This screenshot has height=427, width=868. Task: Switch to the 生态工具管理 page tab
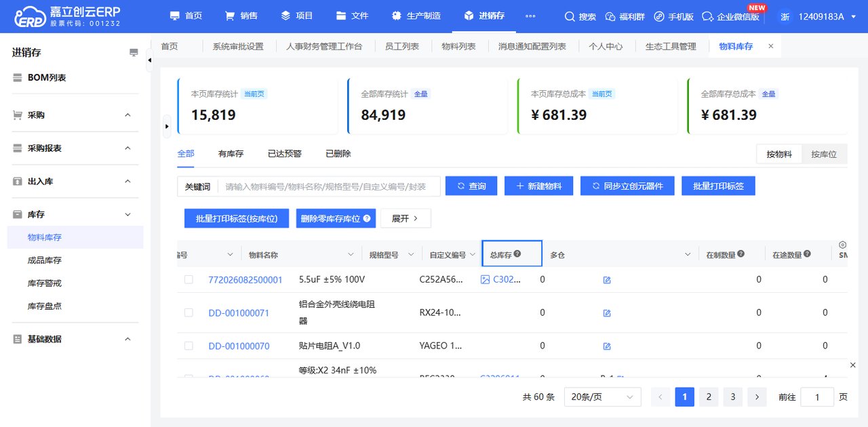(x=671, y=46)
